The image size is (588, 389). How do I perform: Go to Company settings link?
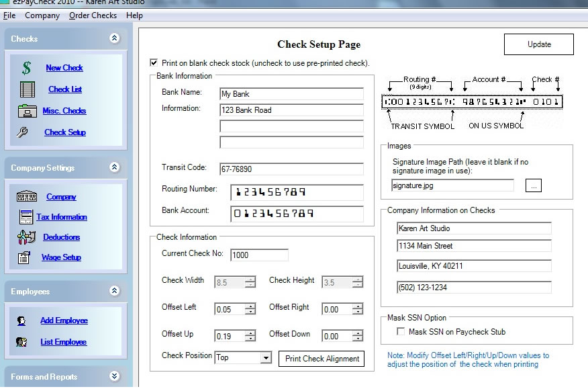61,197
